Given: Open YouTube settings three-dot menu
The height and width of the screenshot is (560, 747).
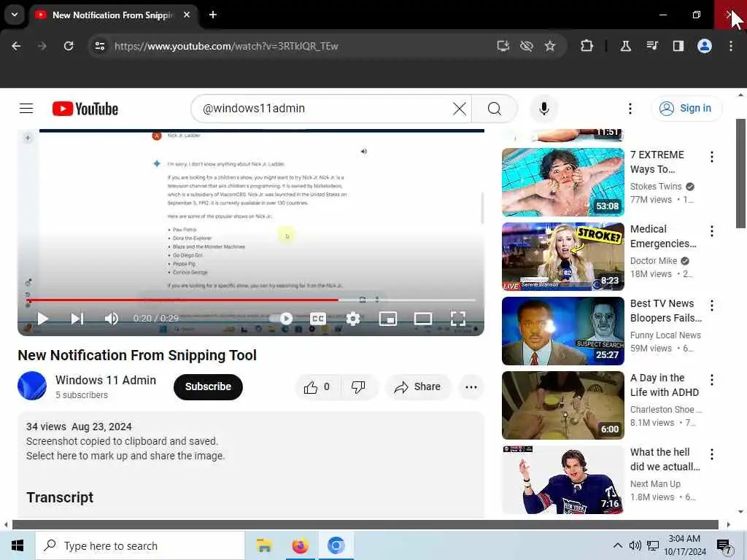Looking at the screenshot, I should [x=630, y=109].
